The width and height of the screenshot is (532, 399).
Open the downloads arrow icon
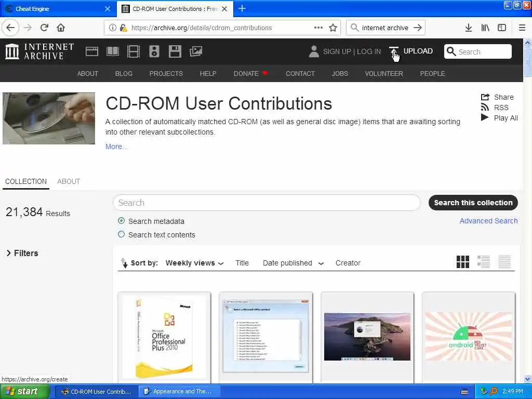point(468,28)
